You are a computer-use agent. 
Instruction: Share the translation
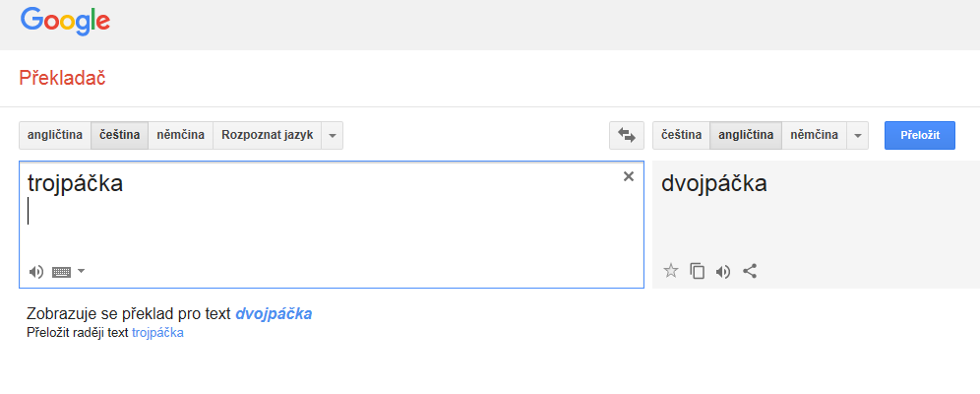(x=750, y=271)
